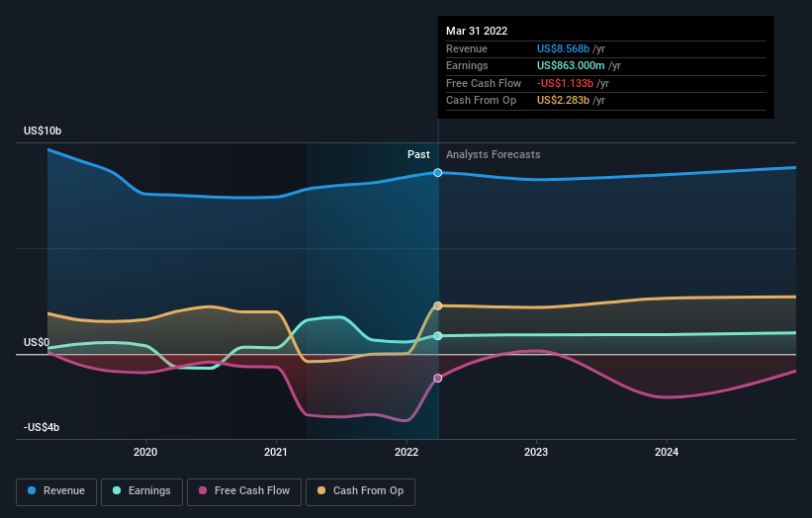
Task: Click the 2020 x-axis label
Action: coord(145,452)
